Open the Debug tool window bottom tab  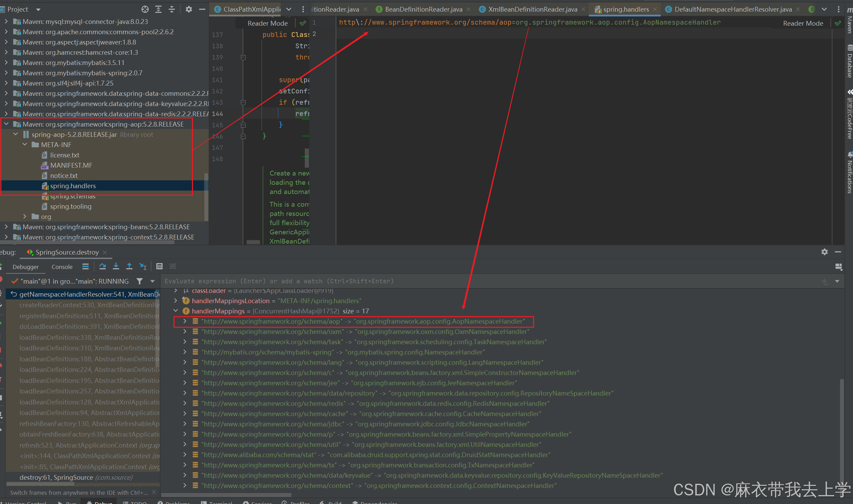100,502
